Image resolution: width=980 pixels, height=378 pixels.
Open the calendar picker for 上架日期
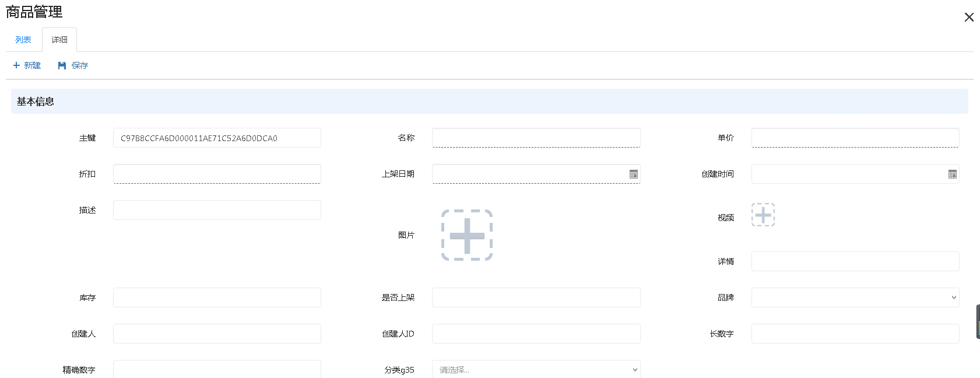click(633, 174)
